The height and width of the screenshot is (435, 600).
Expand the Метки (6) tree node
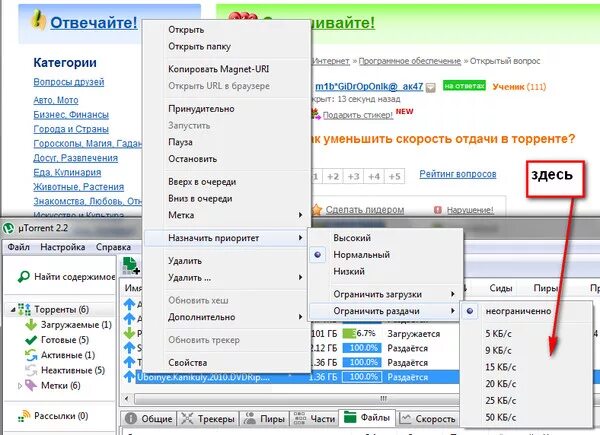[x=20, y=386]
